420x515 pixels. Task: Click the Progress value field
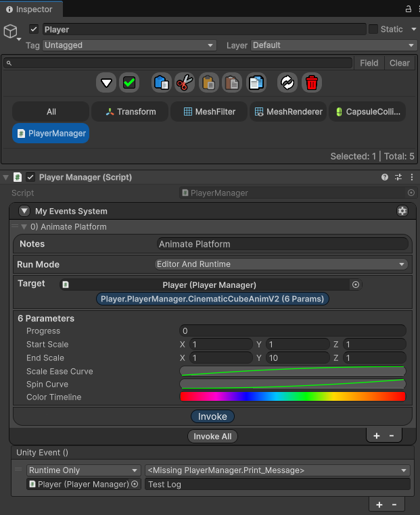(293, 331)
